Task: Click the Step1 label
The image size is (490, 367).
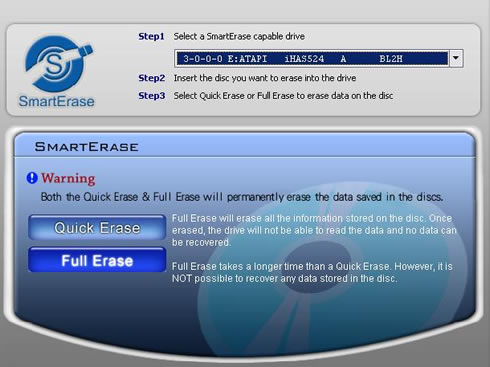Action: [x=151, y=36]
